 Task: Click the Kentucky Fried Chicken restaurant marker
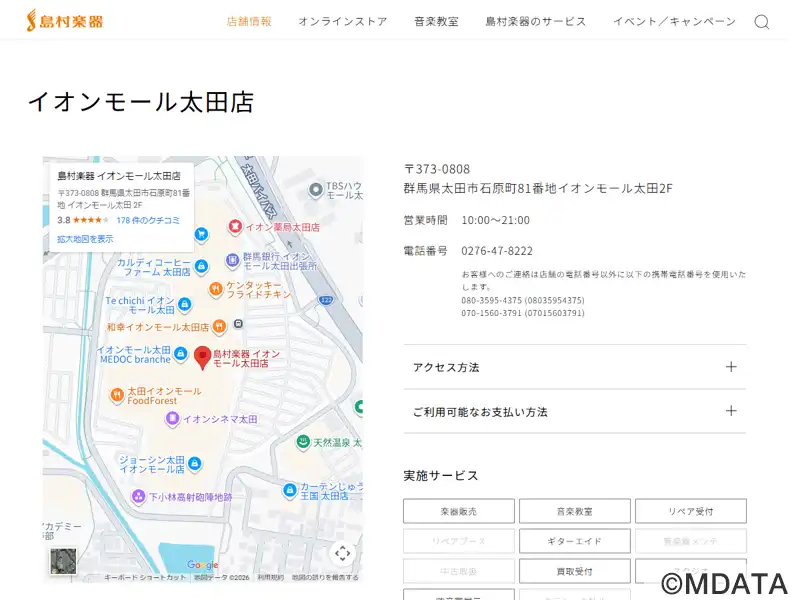215,289
